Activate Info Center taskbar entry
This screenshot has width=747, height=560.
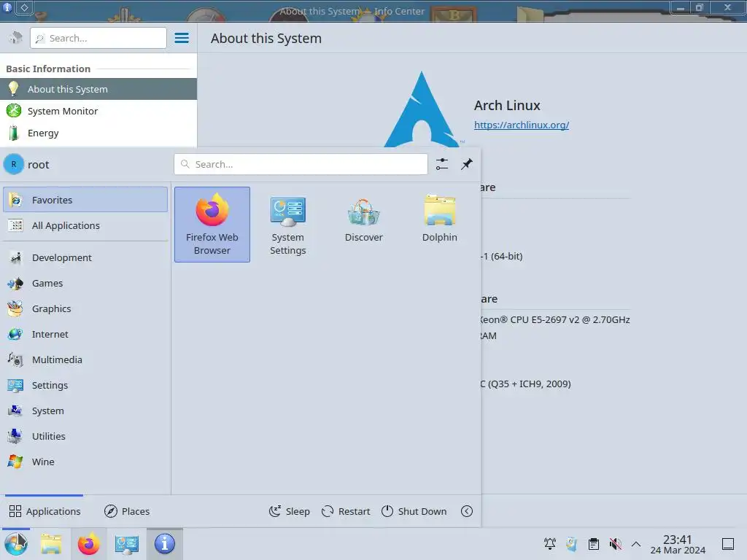164,544
